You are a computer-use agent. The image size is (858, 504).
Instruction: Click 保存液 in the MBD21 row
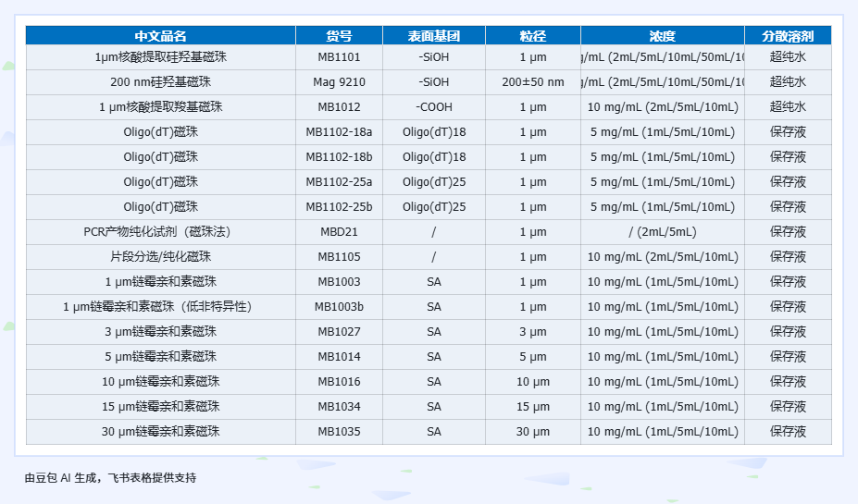pyautogui.click(x=788, y=232)
